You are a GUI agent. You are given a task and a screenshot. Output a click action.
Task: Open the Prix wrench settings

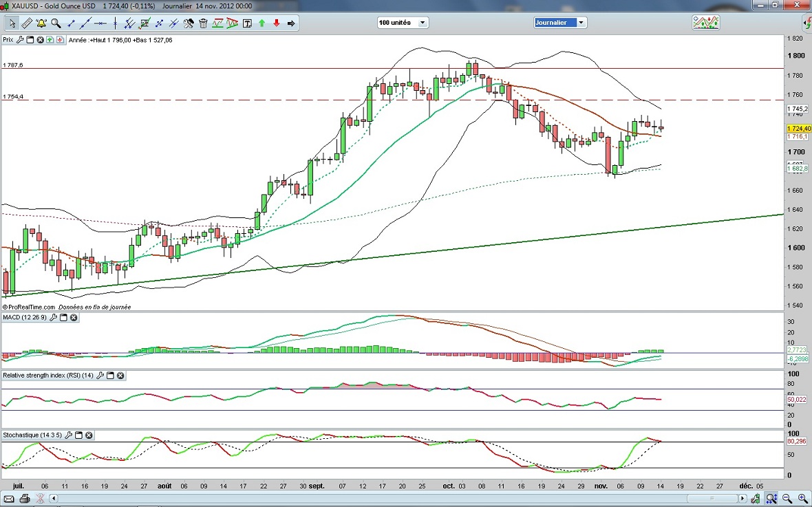pyautogui.click(x=19, y=40)
